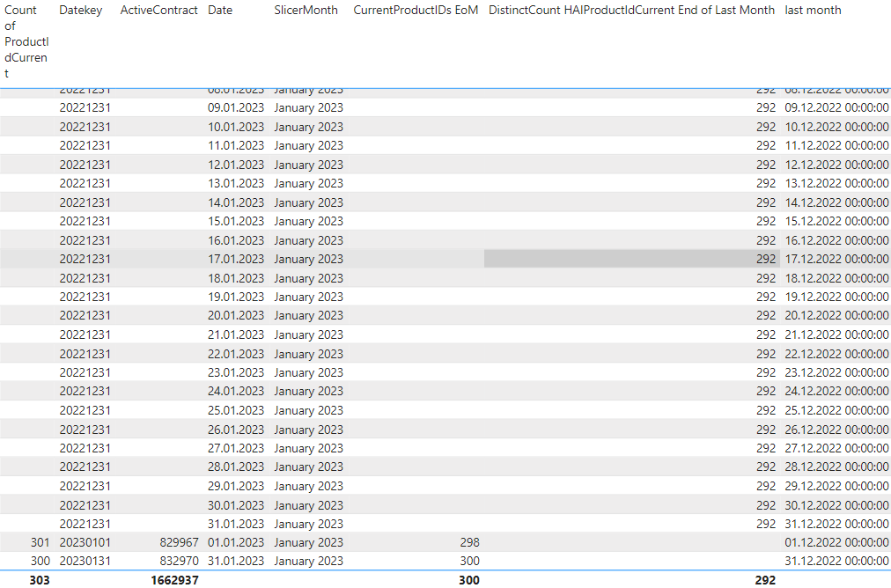Image resolution: width=891 pixels, height=588 pixels.
Task: Click last month value 26.12.2022 00:00:00
Action: click(x=836, y=430)
